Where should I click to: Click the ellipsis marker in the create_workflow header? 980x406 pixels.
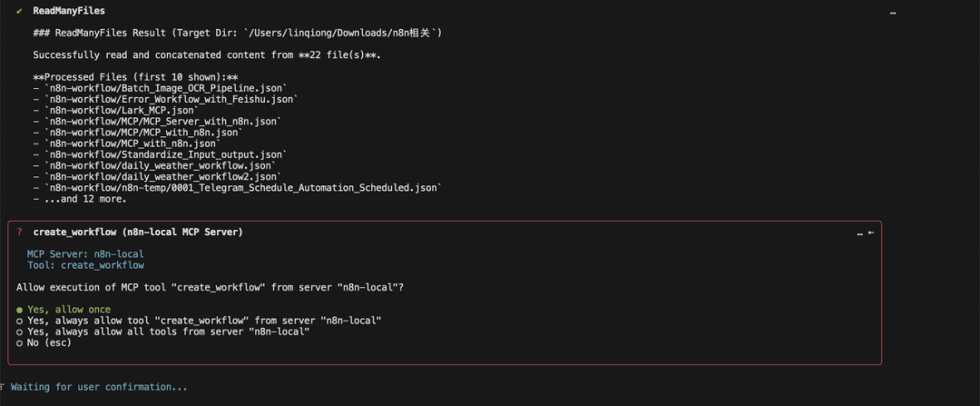pyautogui.click(x=860, y=233)
